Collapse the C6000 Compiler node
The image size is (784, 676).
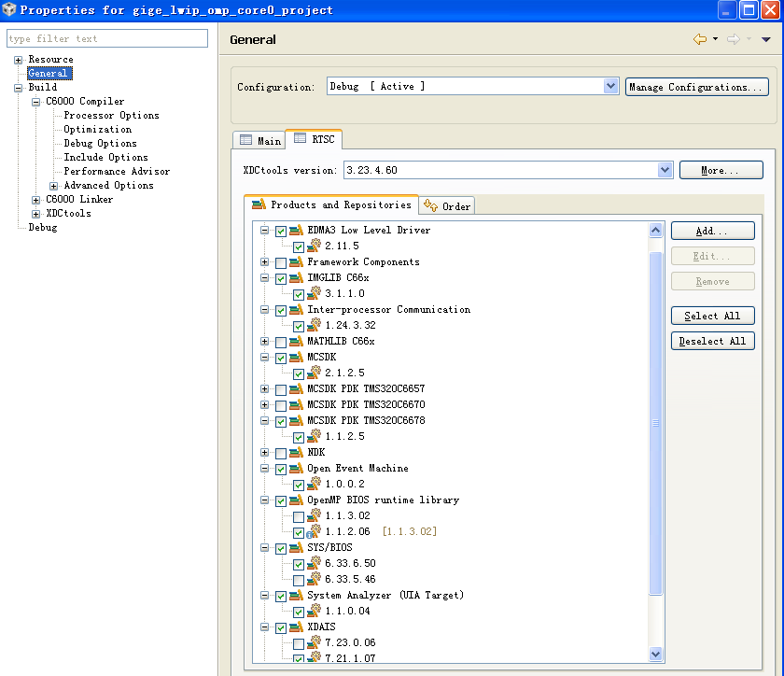click(x=36, y=102)
